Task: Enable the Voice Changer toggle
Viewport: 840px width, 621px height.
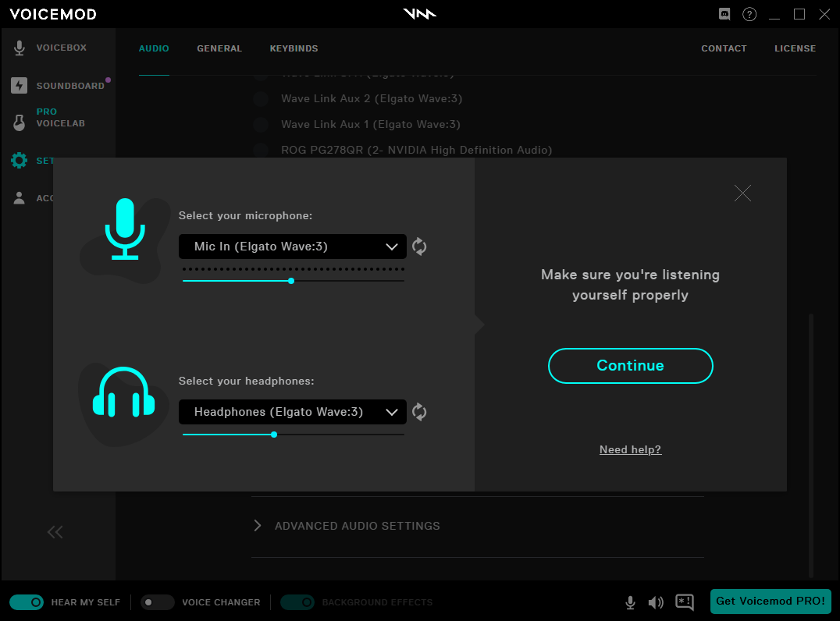Action: [158, 602]
